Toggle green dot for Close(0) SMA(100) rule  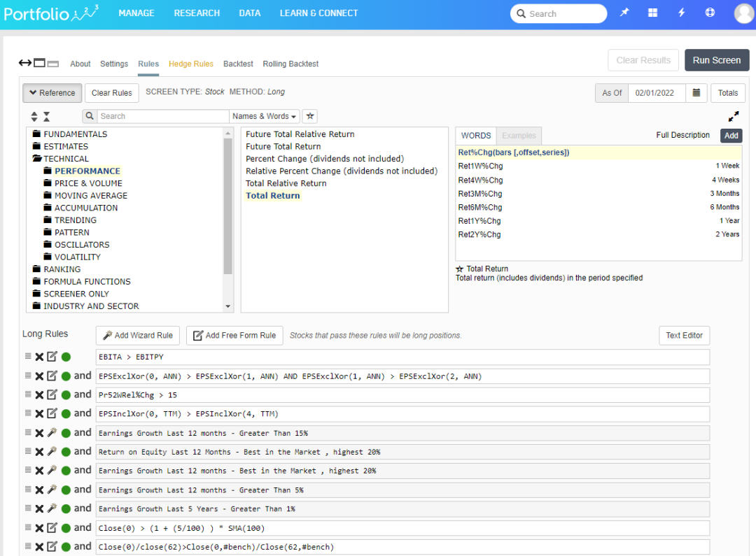[x=66, y=528]
